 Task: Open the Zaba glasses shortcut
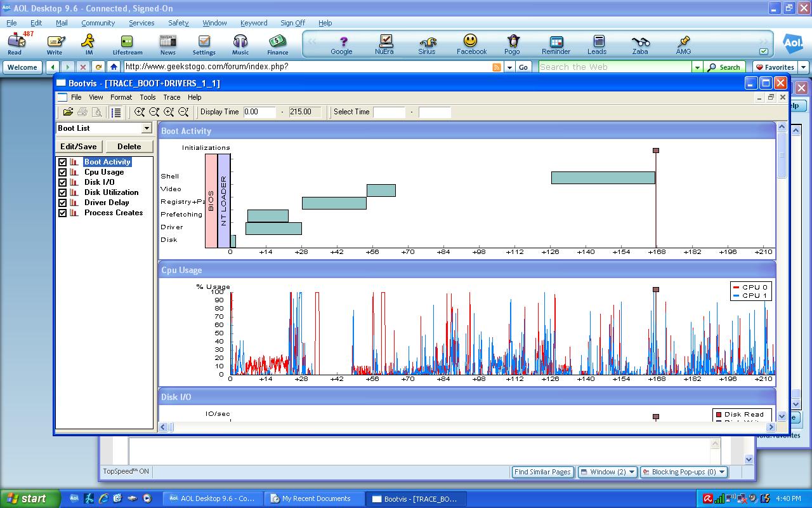coord(640,44)
